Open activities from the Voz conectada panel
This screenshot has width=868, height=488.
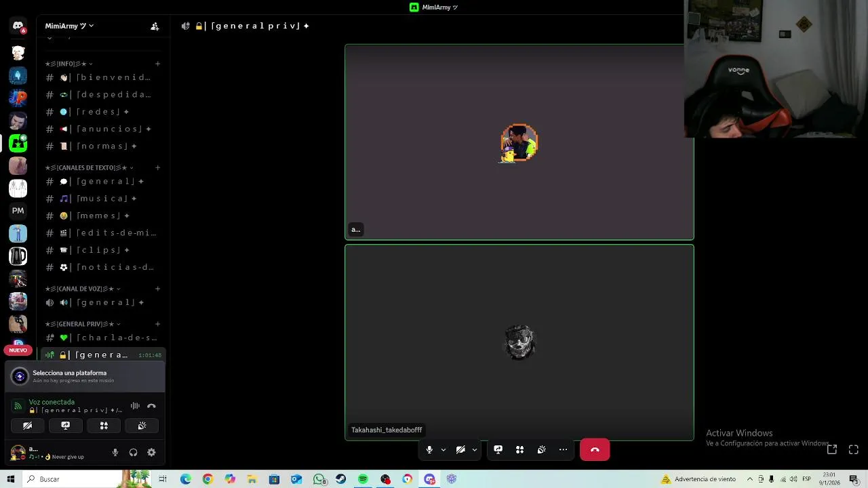point(104,426)
